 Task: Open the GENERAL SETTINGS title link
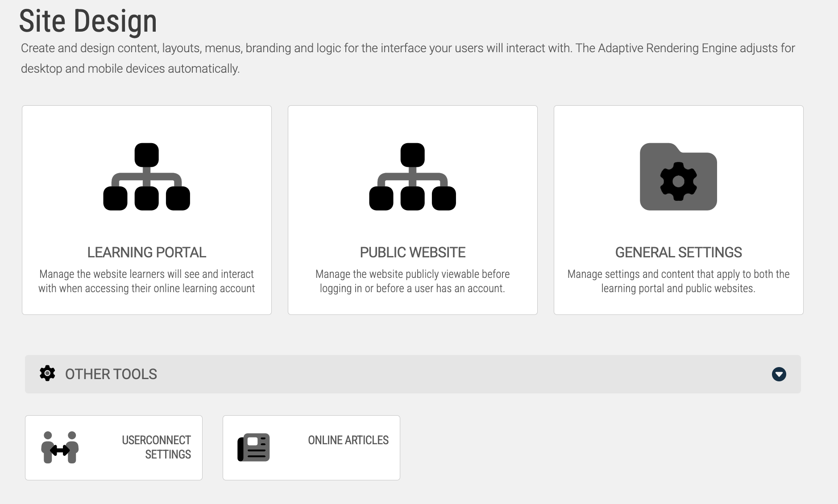click(x=678, y=252)
